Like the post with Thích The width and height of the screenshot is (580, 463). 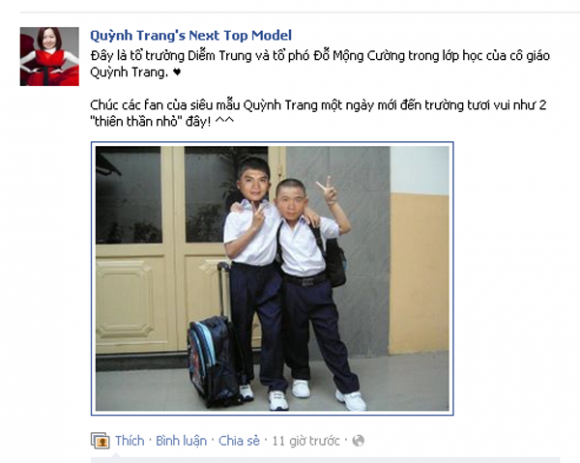point(129,441)
